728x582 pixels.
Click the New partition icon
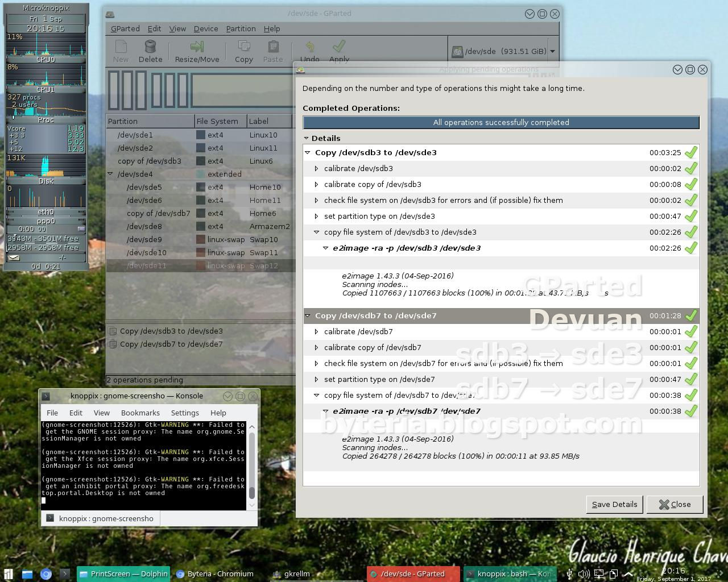(x=121, y=51)
